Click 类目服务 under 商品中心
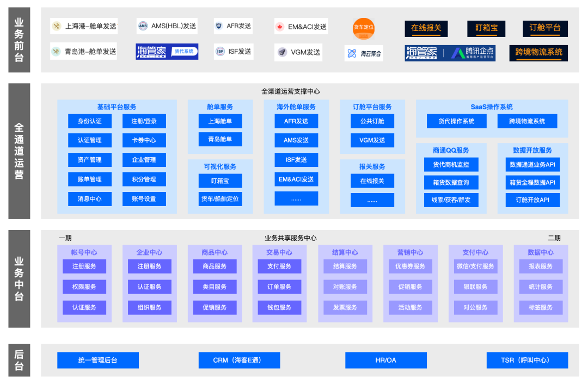Screen dimensions: 588x385 (215, 287)
